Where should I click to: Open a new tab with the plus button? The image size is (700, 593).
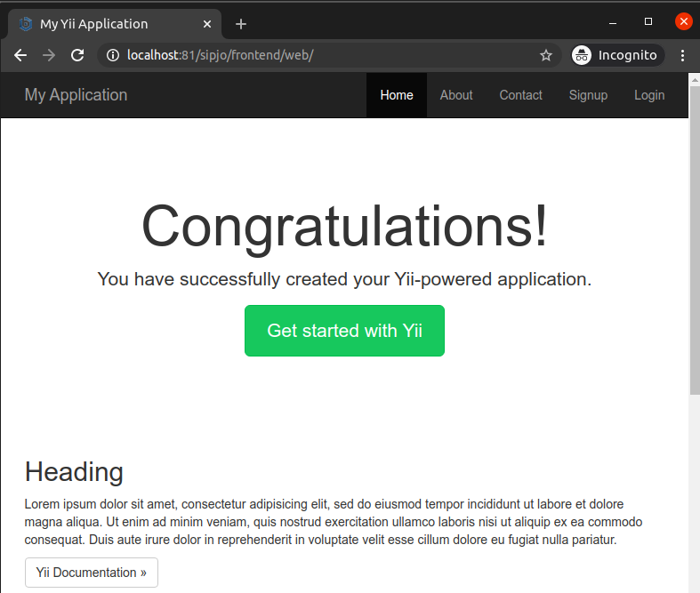click(x=241, y=24)
